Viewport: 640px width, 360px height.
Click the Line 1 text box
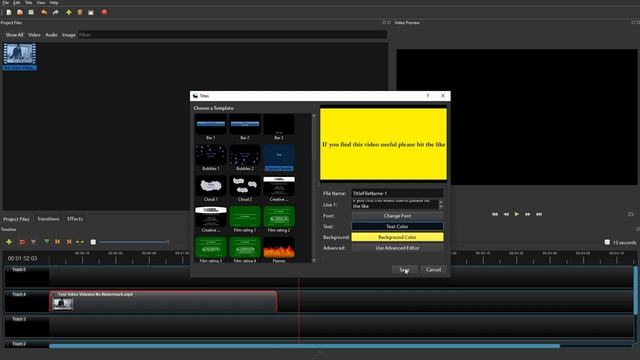[395, 204]
